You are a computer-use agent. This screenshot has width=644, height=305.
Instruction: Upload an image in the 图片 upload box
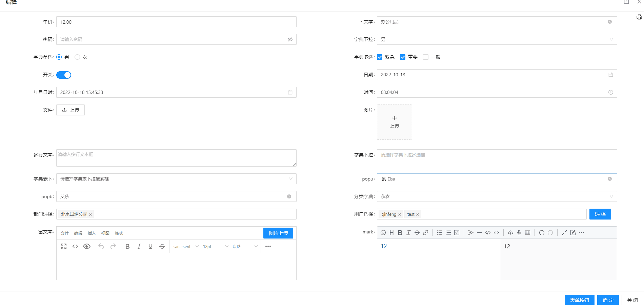(x=395, y=122)
